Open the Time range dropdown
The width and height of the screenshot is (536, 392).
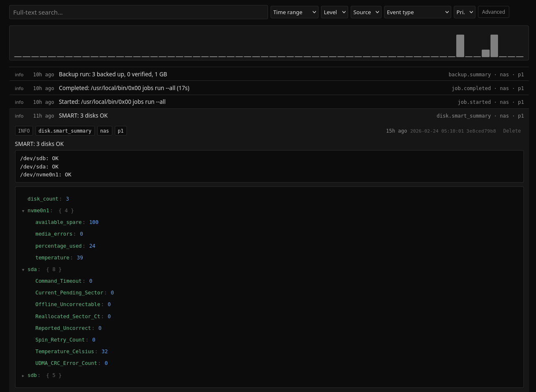pyautogui.click(x=294, y=12)
